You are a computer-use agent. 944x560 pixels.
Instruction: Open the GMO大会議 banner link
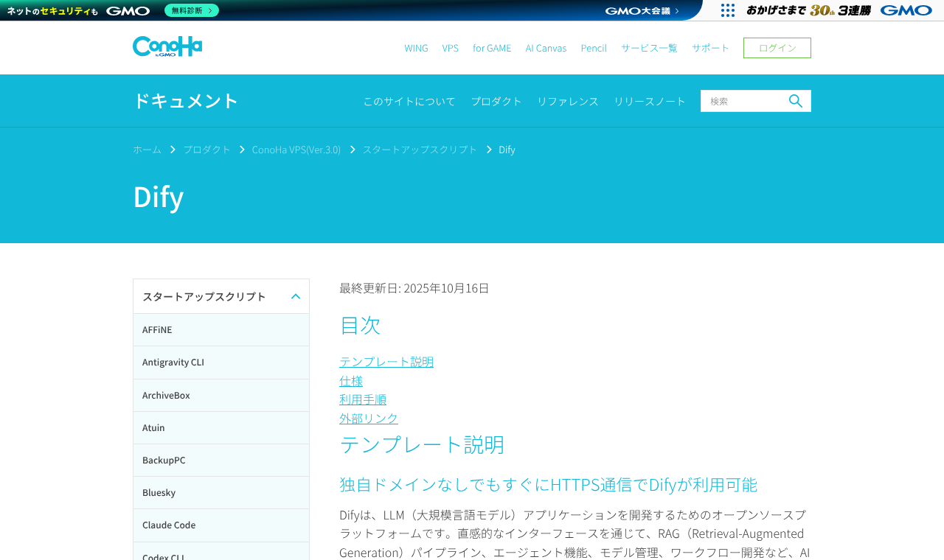tap(642, 10)
